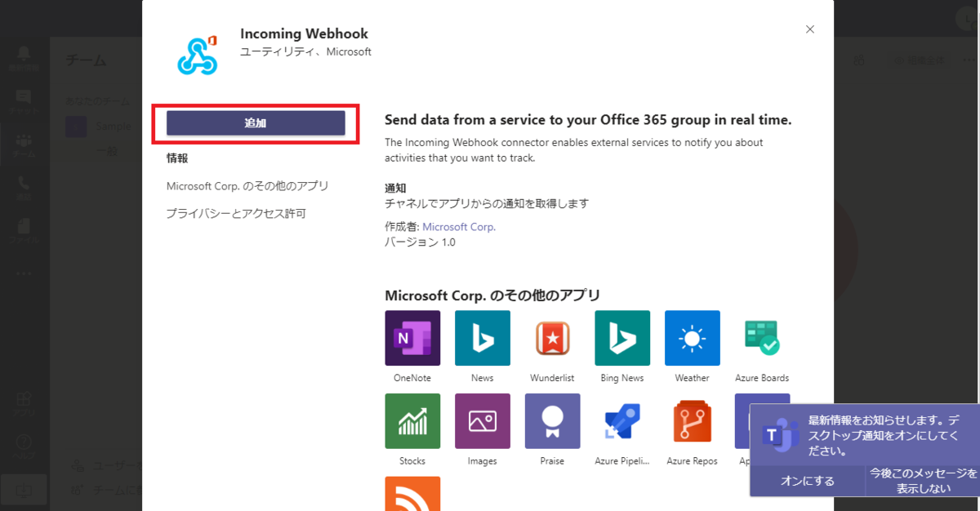
Task: Open the Bing News app tile
Action: pos(622,338)
